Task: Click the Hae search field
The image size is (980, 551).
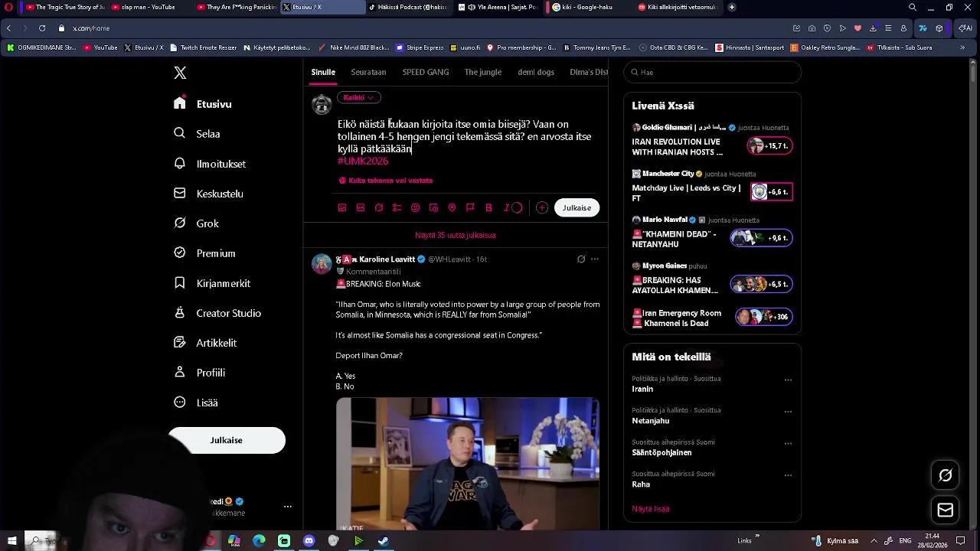Action: click(x=712, y=72)
